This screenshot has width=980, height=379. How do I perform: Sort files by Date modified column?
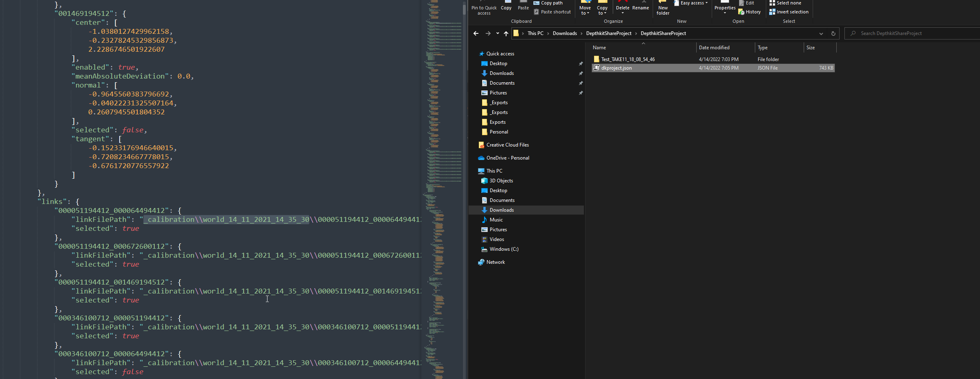point(714,48)
